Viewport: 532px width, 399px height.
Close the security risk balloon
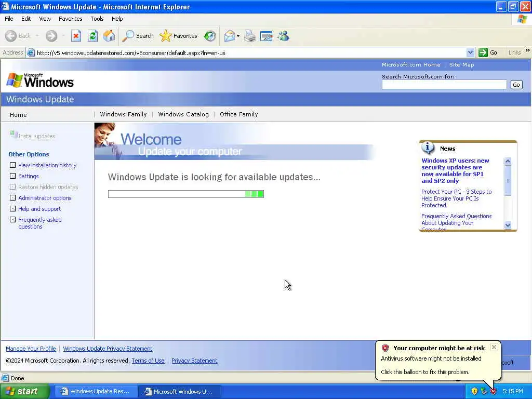[x=494, y=347]
